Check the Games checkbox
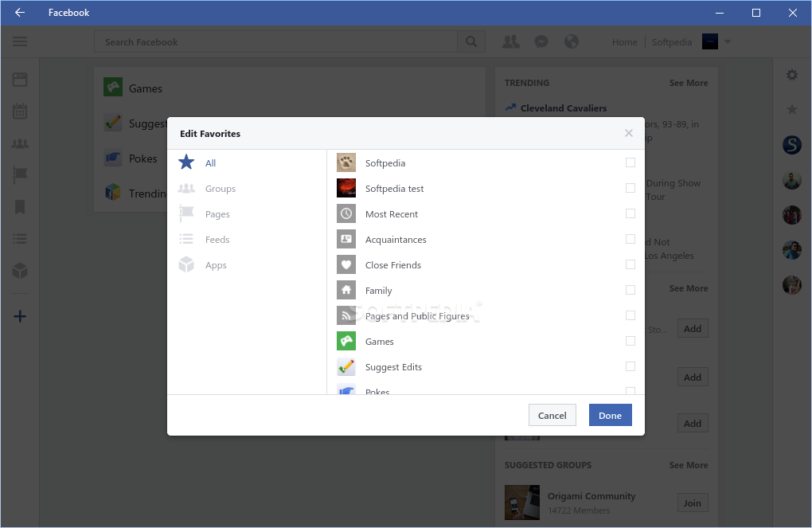This screenshot has height=528, width=812. (x=630, y=341)
